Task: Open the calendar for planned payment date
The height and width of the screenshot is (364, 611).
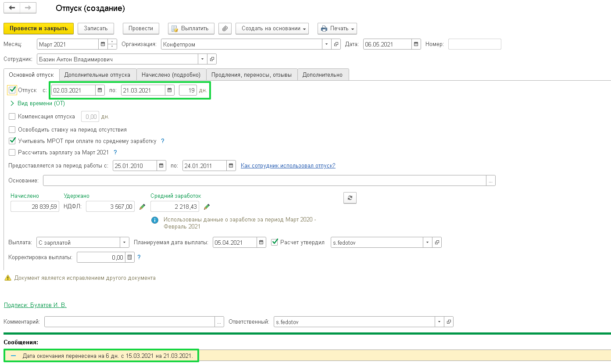Action: [x=261, y=243]
